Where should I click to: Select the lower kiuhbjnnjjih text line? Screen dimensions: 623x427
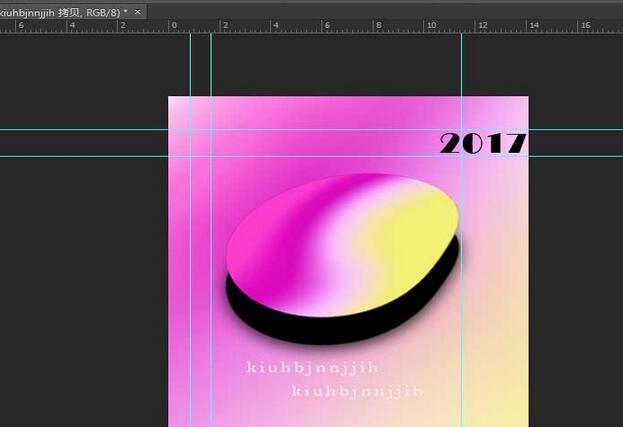point(358,391)
